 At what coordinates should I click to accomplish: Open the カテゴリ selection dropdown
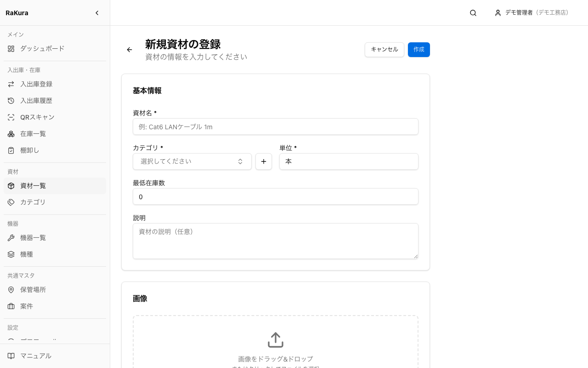pos(192,161)
